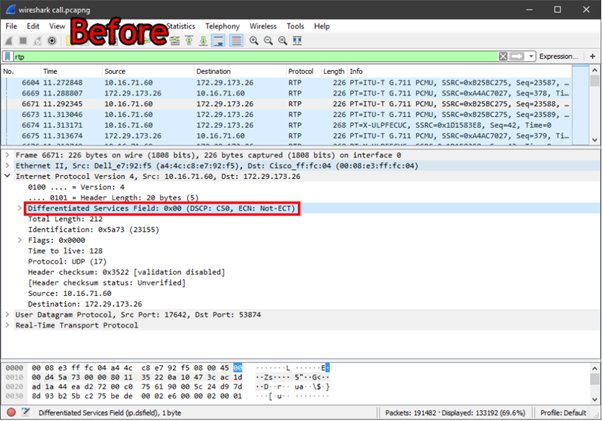602x421 pixels.
Task: Expand the Ethernet II section
Action: click(x=7, y=166)
